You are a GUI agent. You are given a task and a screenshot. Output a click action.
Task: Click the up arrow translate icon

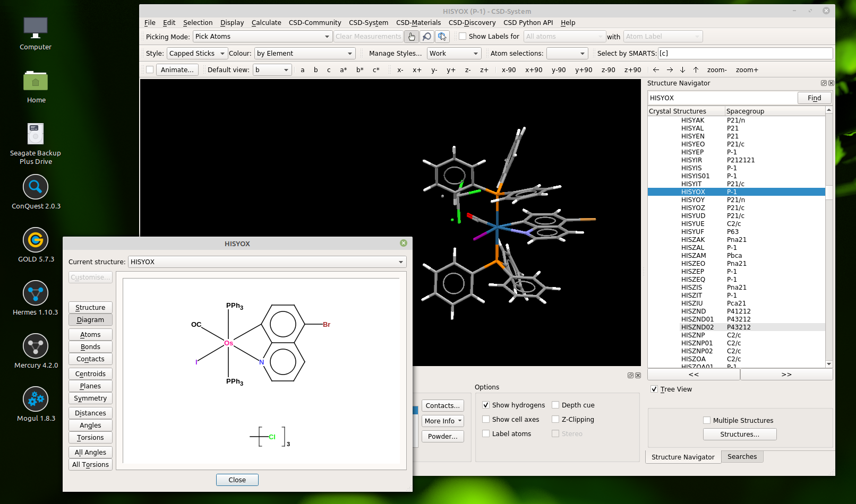tap(696, 70)
